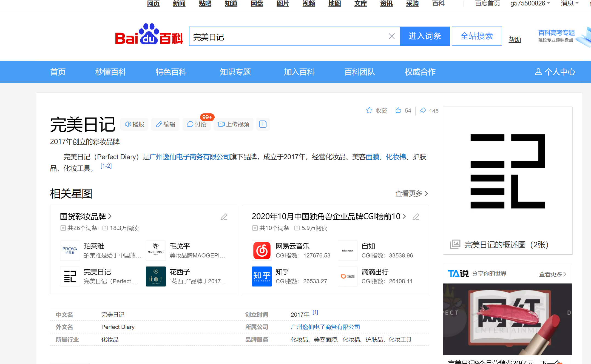Select the 百科团队 navigation tab
Image resolution: width=591 pixels, height=364 pixels.
point(359,72)
